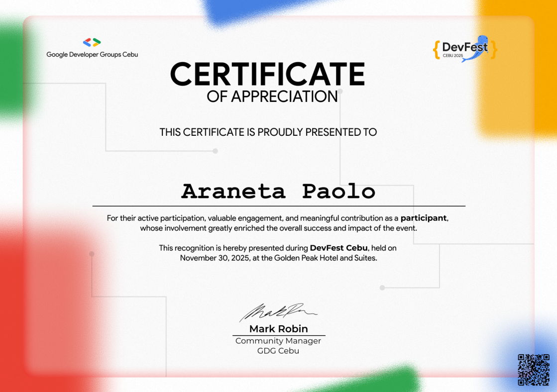The height and width of the screenshot is (392, 557).
Task: Click the Google Developer Groups bracket logo
Action: pos(92,43)
